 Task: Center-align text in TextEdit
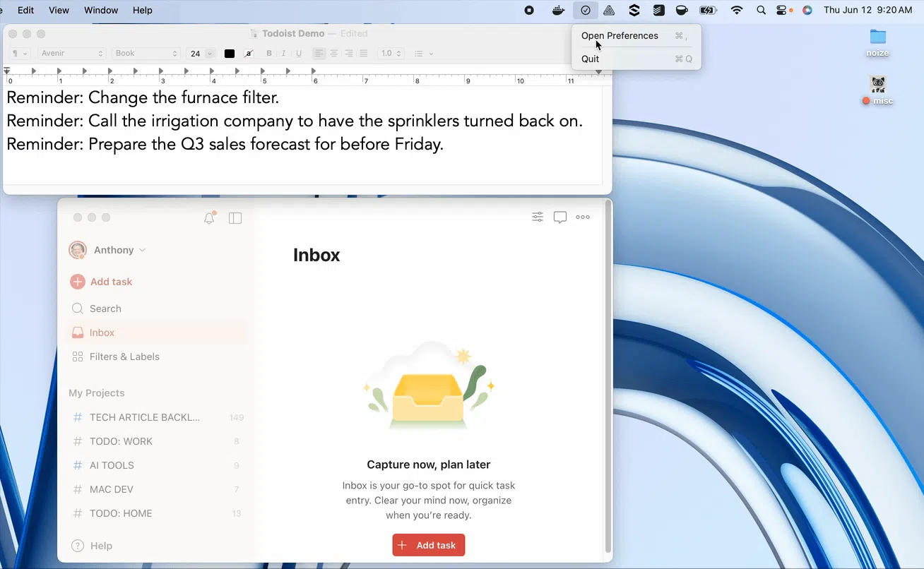334,54
